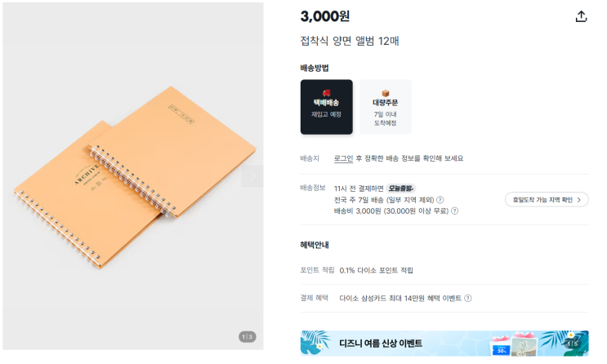
Task: Open the 디즈니 여름 신상 이벤트 banner
Action: point(444,343)
